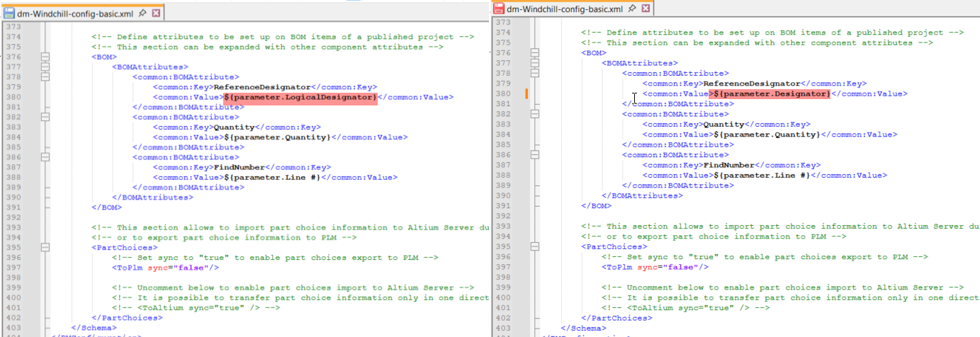Click </BOMAttributes> closing tag in left pane
This screenshot has width=980, height=337.
[x=152, y=198]
